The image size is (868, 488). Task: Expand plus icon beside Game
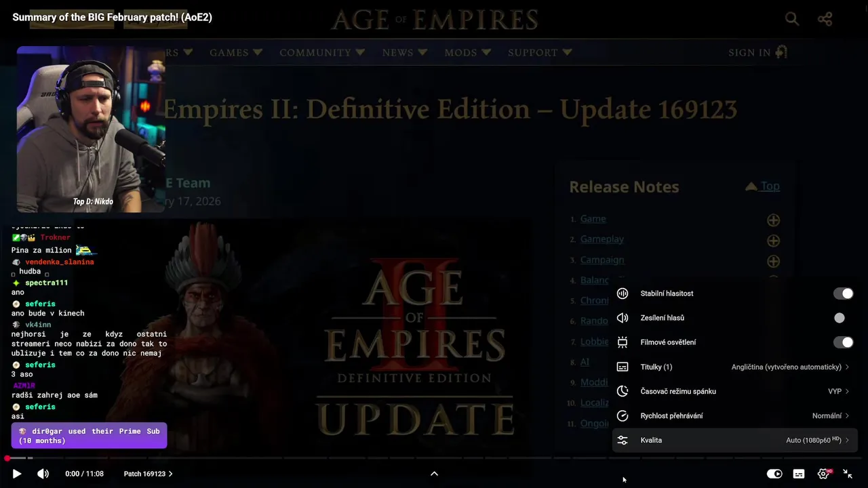pos(773,220)
